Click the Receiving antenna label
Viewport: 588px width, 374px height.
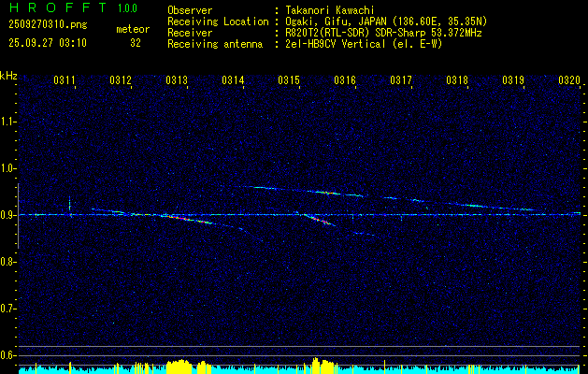coord(215,44)
